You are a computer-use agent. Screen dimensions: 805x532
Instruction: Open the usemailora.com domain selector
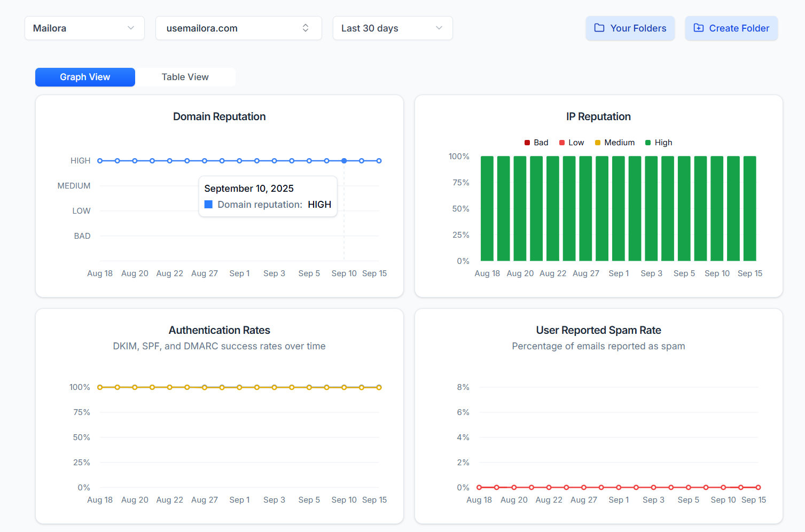[238, 28]
